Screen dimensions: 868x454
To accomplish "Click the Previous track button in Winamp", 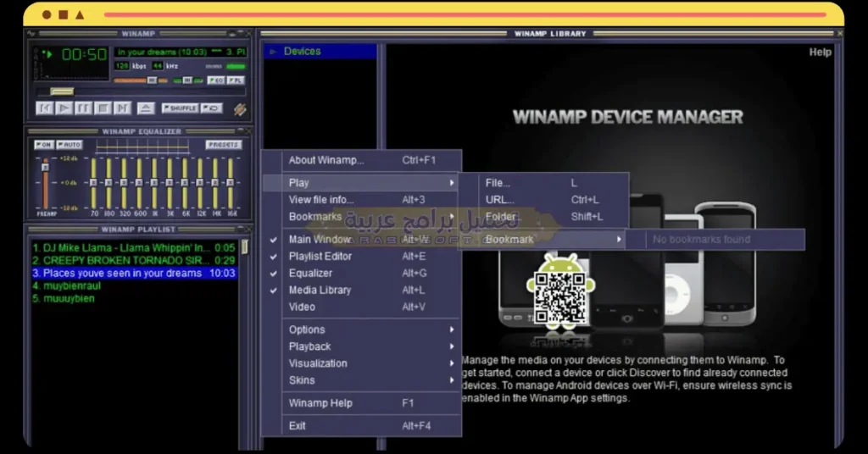I will (44, 108).
